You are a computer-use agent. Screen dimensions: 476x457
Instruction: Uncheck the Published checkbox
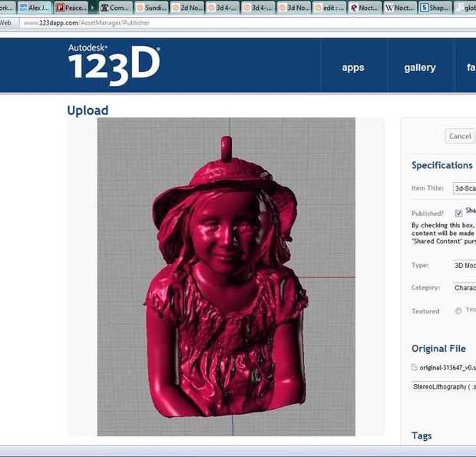coord(458,214)
